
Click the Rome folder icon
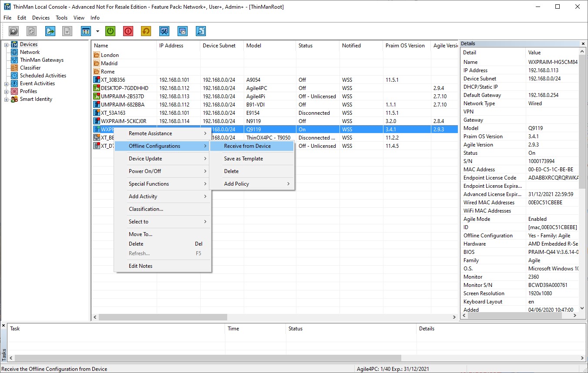tap(97, 72)
